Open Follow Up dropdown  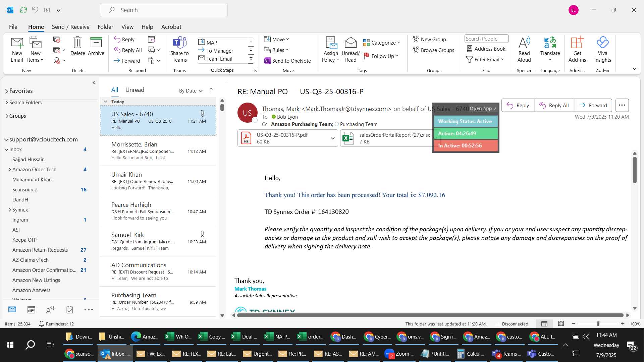[x=381, y=56]
